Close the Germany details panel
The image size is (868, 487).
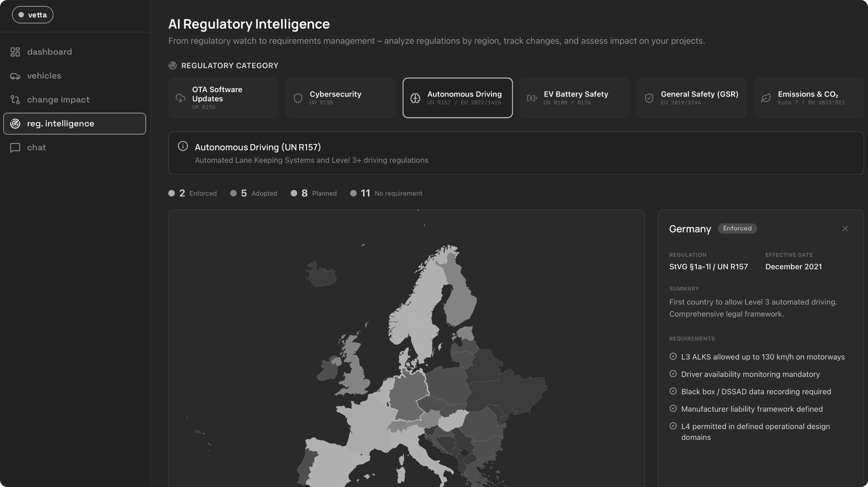[845, 229]
